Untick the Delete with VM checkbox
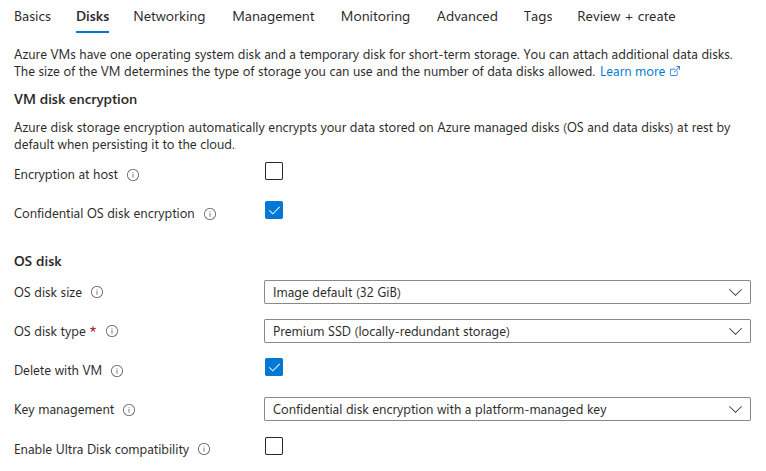 tap(274, 367)
